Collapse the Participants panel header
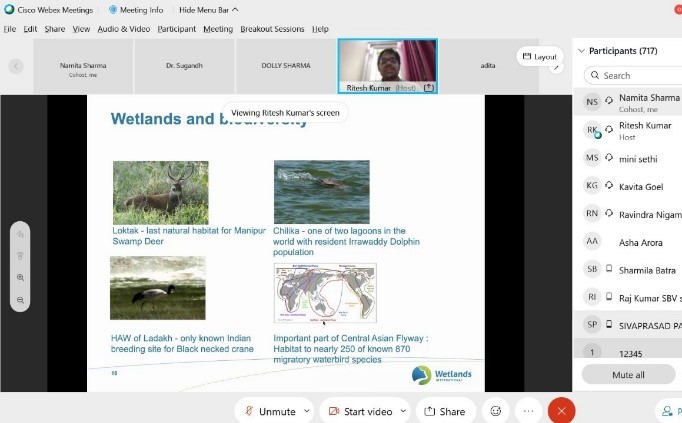Viewport: 682px width, 423px height. click(x=582, y=51)
